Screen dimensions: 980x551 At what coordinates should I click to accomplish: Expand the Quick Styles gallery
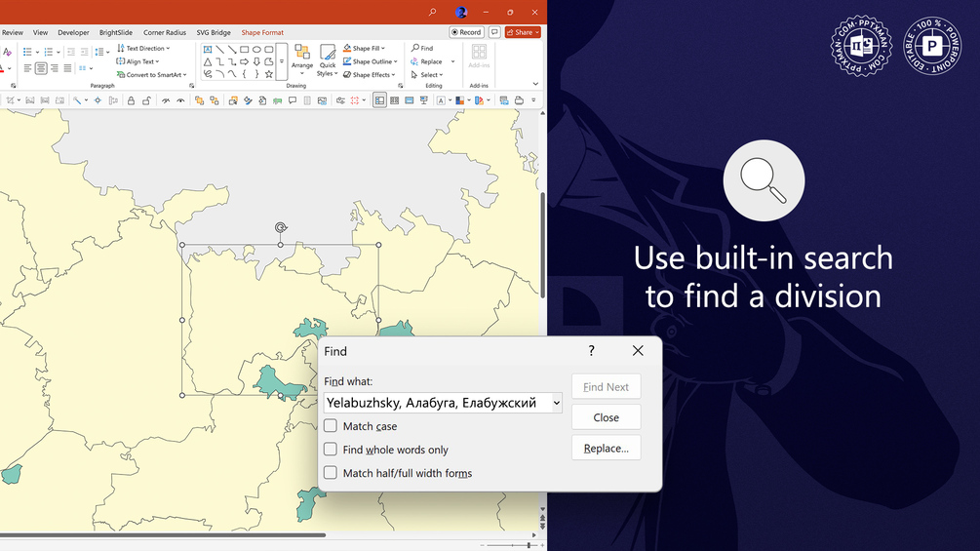(x=328, y=60)
